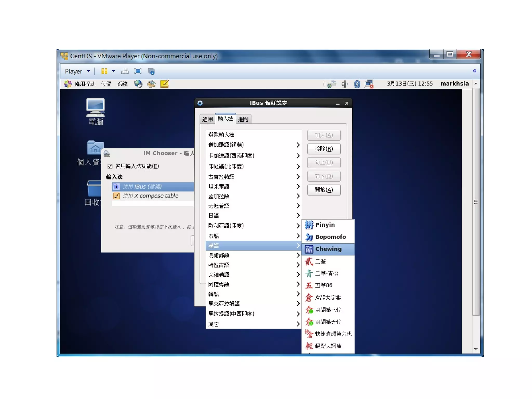Screen dimensions: 532x399
Task: Select the 倉頡第三代 input method
Action: (x=328, y=310)
